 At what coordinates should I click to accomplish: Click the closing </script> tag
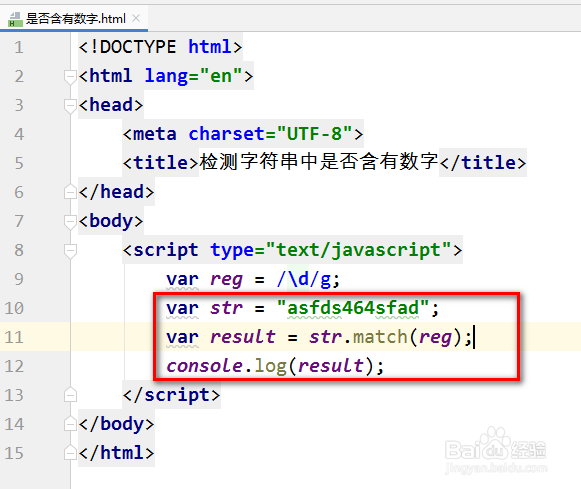172,395
